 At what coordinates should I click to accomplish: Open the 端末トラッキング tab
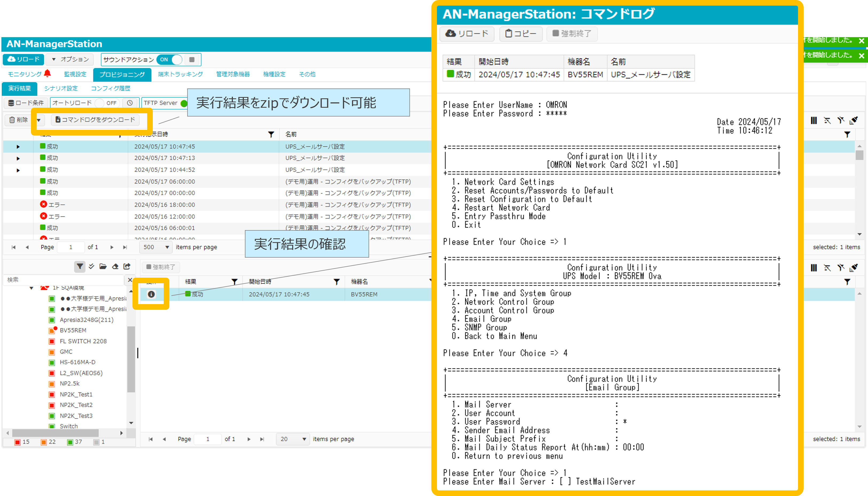coord(180,74)
